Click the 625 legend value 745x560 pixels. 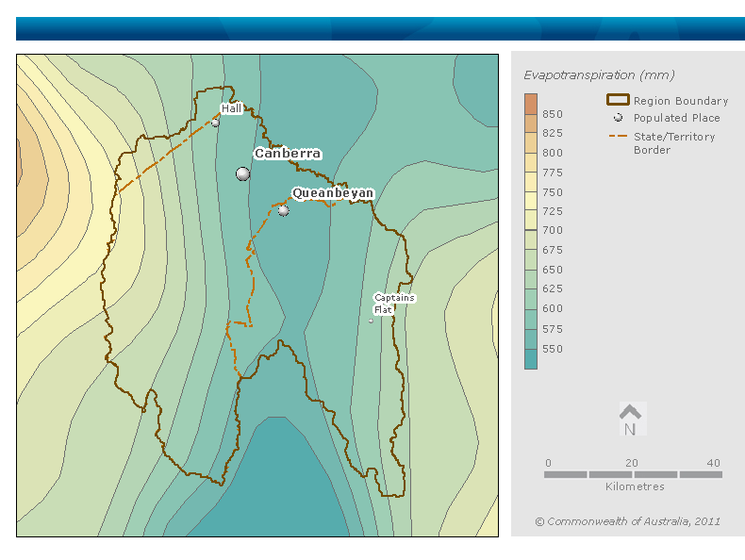(553, 288)
